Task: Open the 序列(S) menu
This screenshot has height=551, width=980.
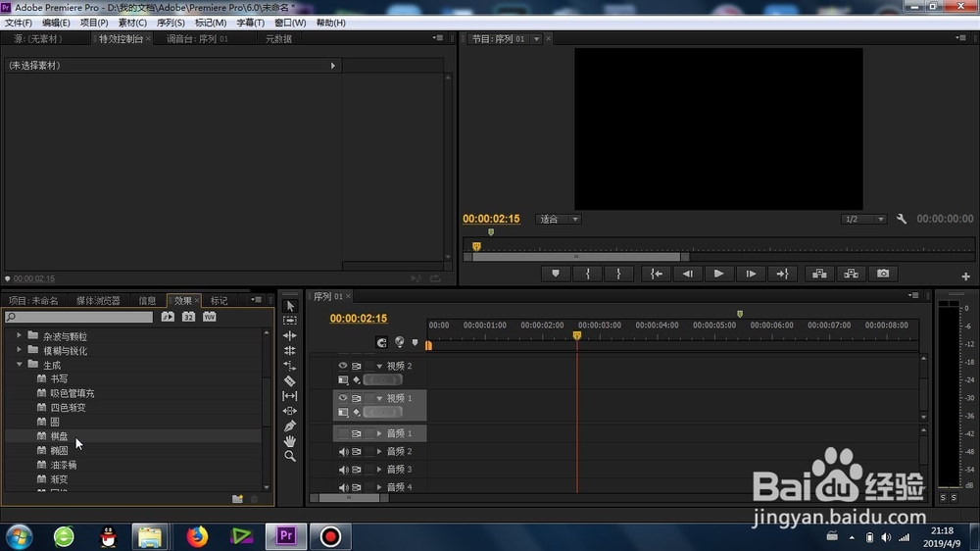Action: (x=171, y=23)
